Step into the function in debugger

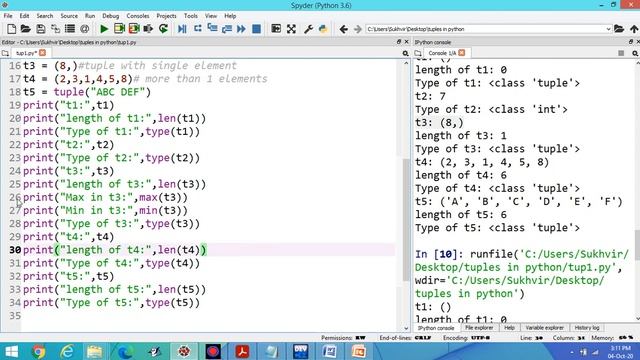pos(212,29)
